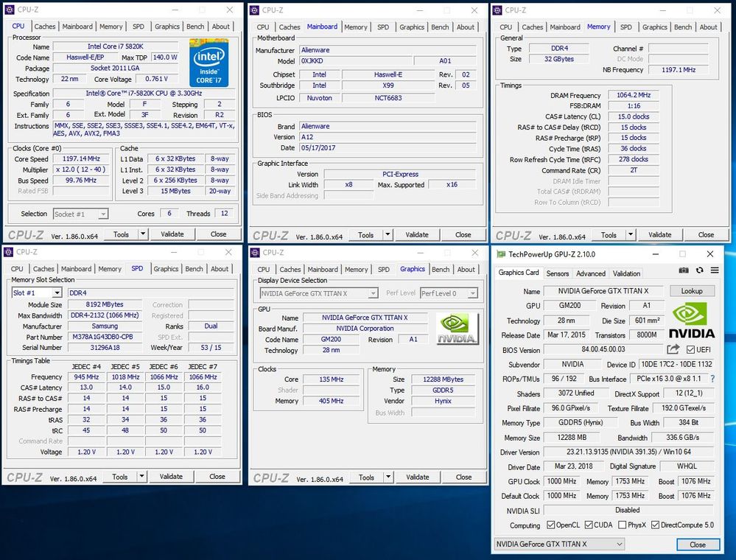
Task: Switch to the Bench tab in CPU-Z
Action: (195, 26)
